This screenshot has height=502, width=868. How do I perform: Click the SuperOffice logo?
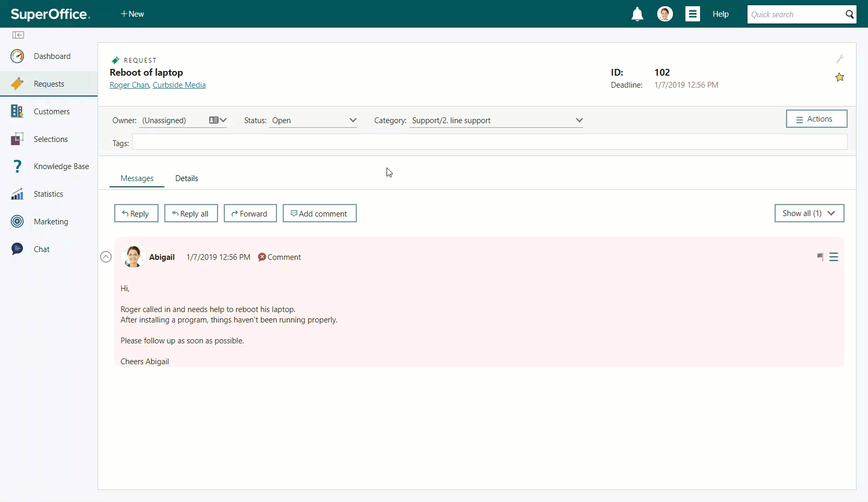pos(50,14)
